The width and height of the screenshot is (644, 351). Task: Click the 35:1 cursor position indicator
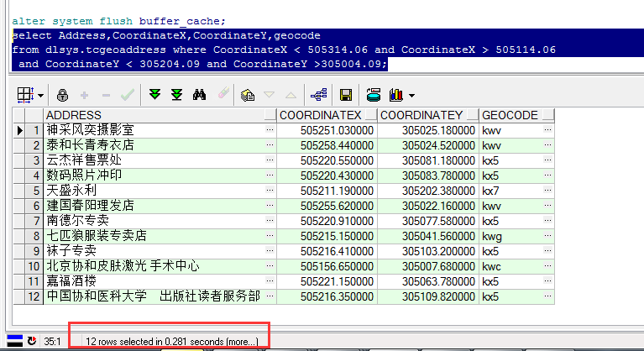coord(53,342)
